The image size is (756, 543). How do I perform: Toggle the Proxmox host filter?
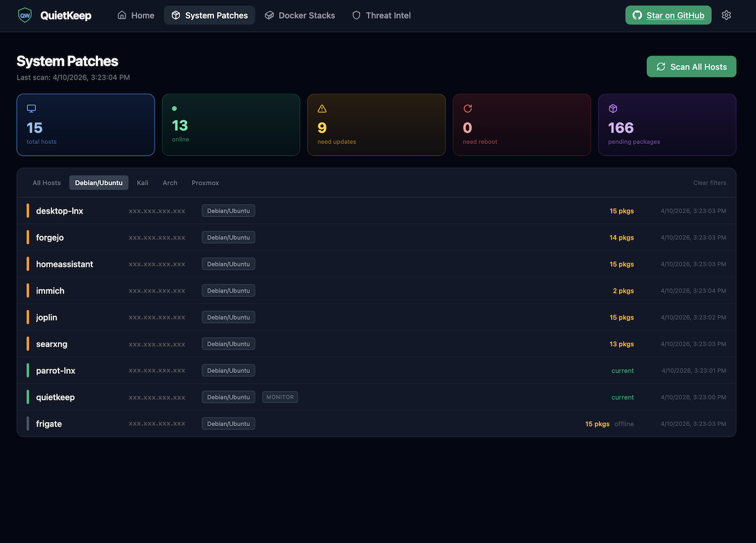tap(205, 183)
